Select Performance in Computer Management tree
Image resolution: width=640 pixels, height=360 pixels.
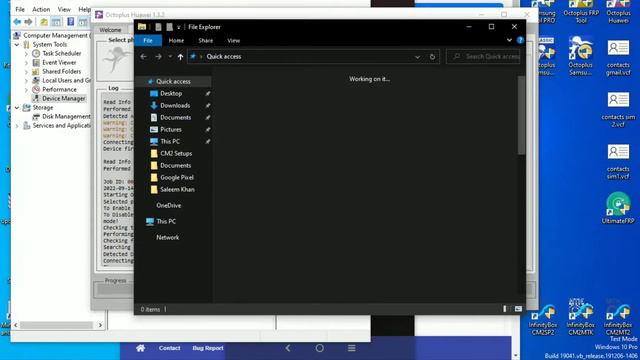tap(59, 89)
